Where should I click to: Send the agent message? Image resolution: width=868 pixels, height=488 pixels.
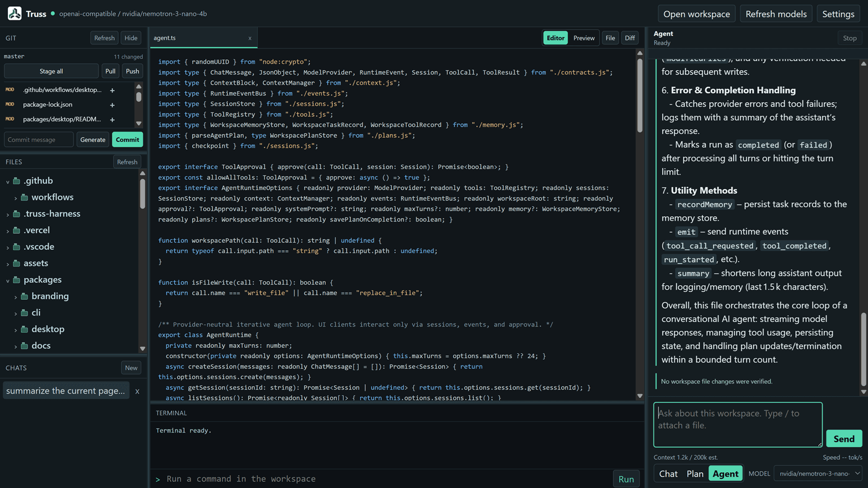click(x=844, y=439)
